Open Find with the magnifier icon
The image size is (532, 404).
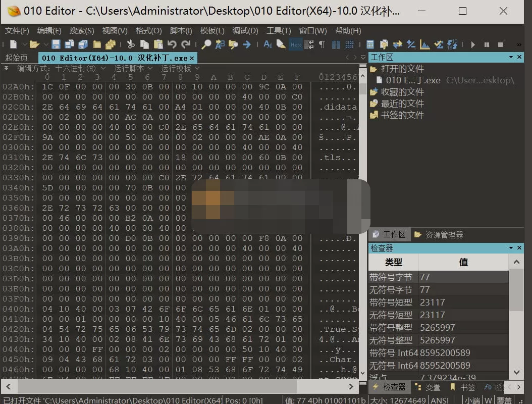coord(206,44)
